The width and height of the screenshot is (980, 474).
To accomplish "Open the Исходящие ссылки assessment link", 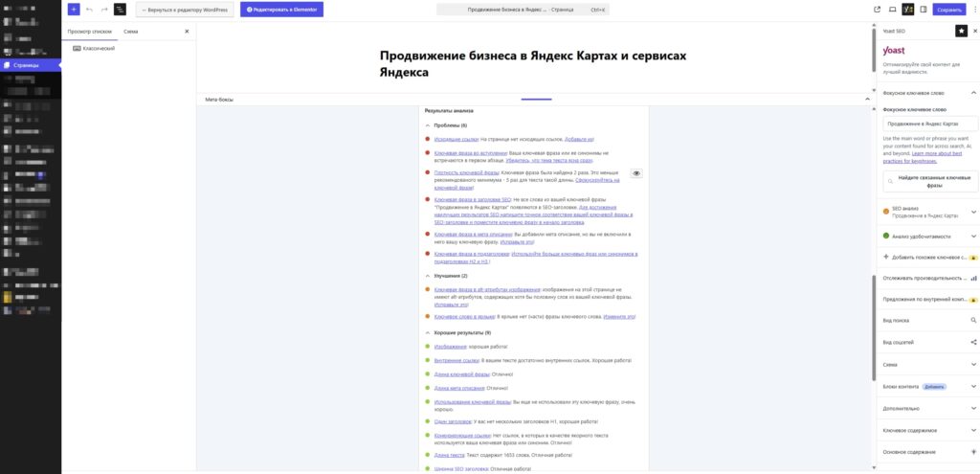I will [x=457, y=140].
